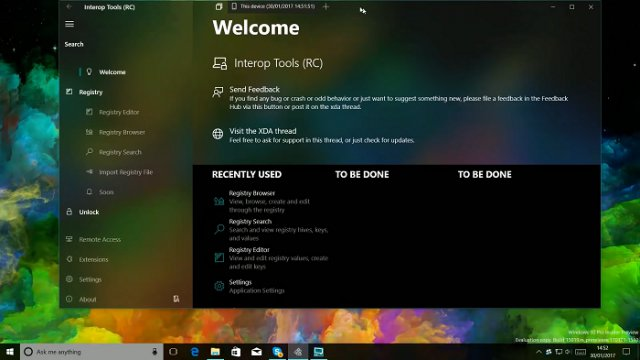Viewport: 640px width, 360px height.
Task: Expand the Unlock section
Action: (89, 212)
